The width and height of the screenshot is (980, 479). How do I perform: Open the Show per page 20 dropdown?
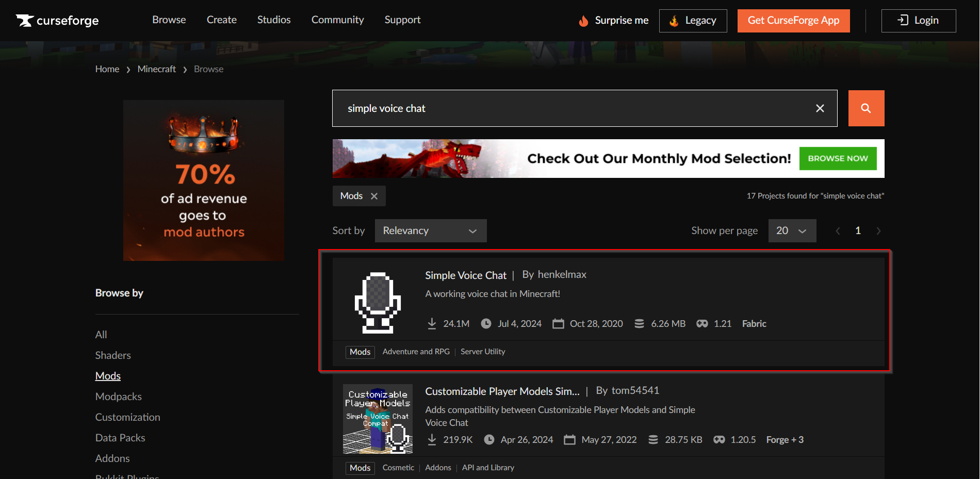[792, 230]
